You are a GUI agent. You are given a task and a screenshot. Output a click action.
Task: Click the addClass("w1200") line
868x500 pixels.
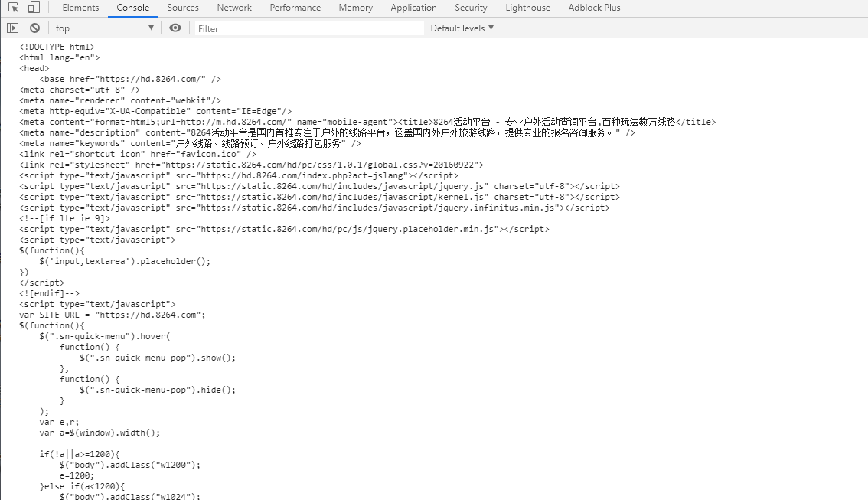coord(130,465)
